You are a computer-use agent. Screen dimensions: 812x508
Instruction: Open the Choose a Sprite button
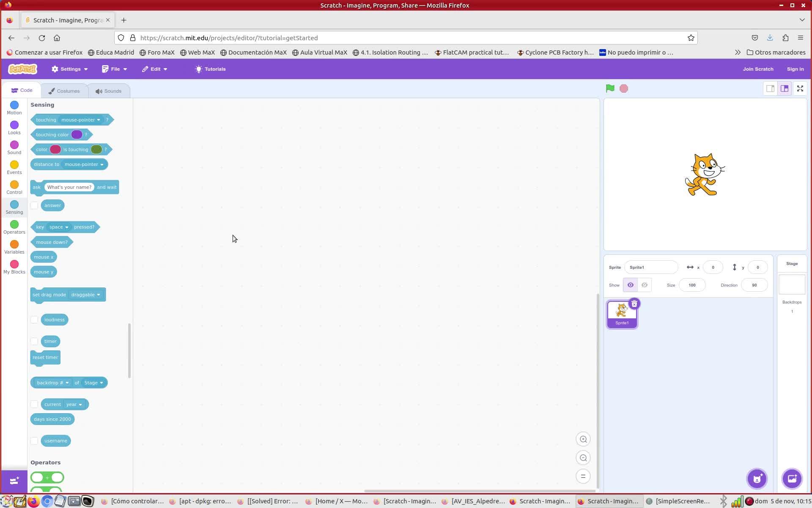pyautogui.click(x=757, y=479)
